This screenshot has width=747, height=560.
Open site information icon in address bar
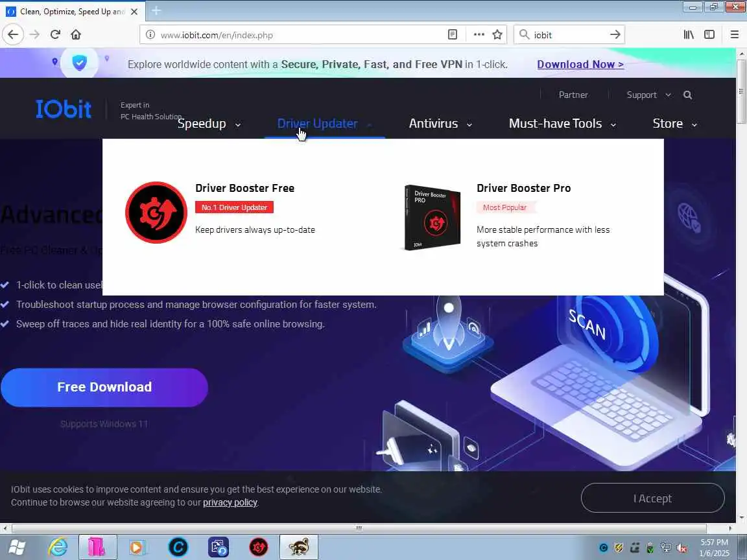pyautogui.click(x=150, y=35)
